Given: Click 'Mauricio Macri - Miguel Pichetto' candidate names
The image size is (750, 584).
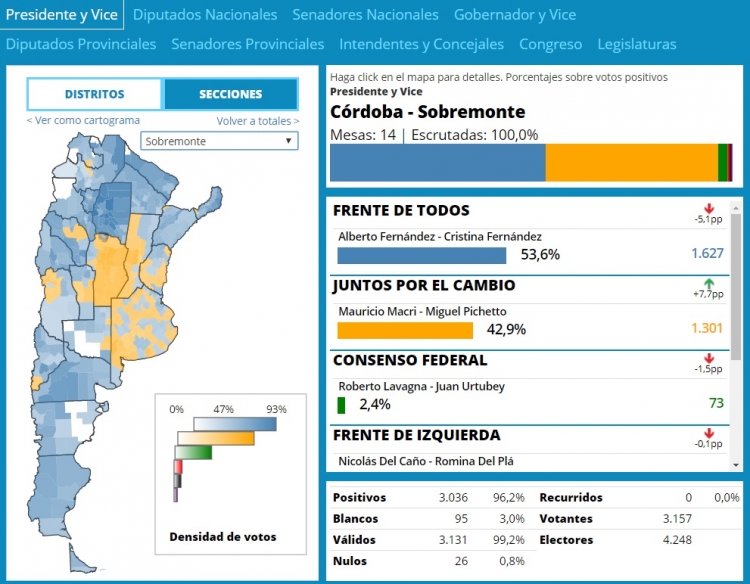Looking at the screenshot, I should [x=422, y=312].
